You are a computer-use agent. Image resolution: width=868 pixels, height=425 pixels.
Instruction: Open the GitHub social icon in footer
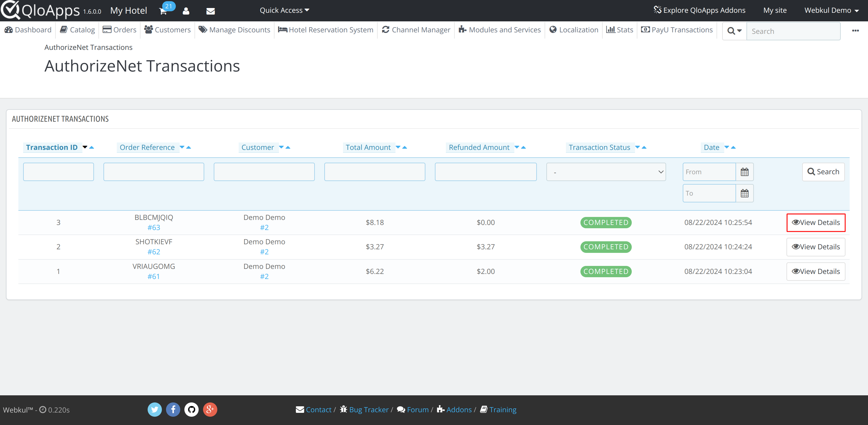[x=192, y=410]
